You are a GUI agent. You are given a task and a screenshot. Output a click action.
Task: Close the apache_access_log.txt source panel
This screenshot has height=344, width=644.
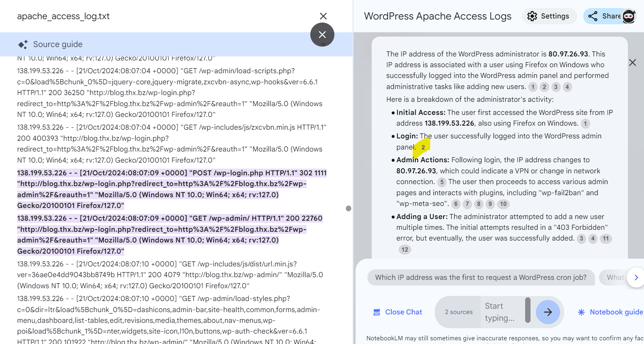pyautogui.click(x=323, y=16)
